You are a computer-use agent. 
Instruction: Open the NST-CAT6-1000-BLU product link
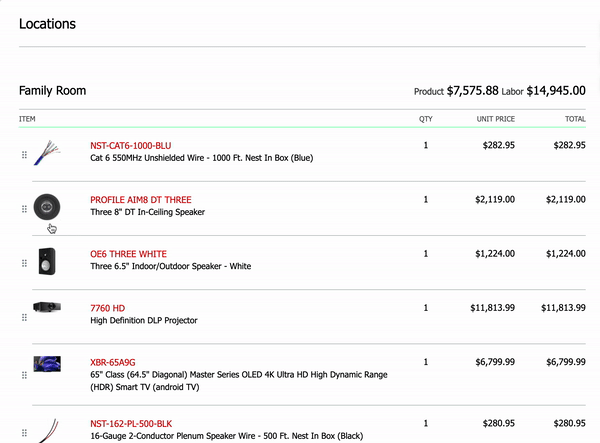[130, 146]
